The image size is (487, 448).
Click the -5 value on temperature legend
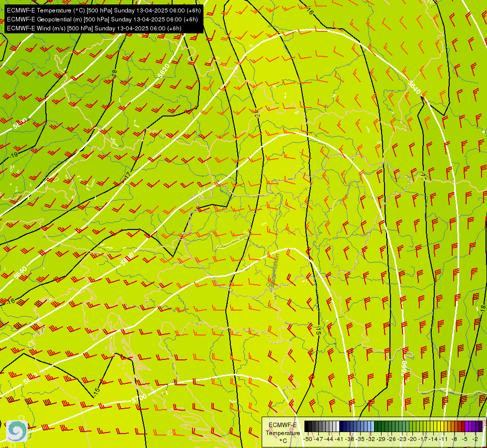coord(465,440)
